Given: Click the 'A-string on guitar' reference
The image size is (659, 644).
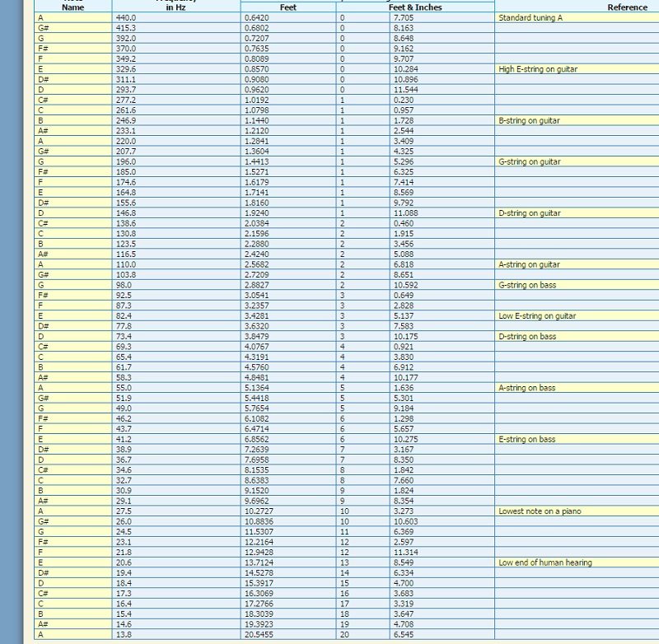Looking at the screenshot, I should click(577, 264).
